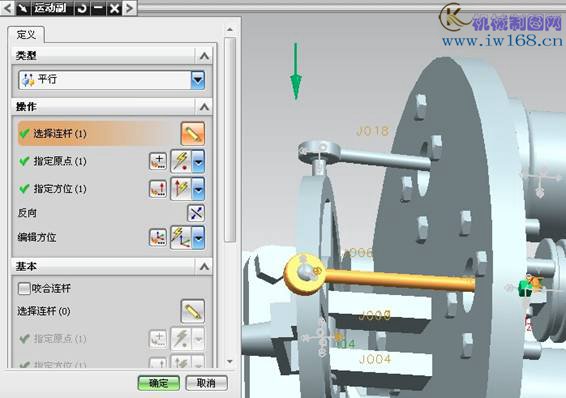566x398 pixels.
Task: Click the inferred-point icon beside 指定原点
Action: (x=181, y=161)
